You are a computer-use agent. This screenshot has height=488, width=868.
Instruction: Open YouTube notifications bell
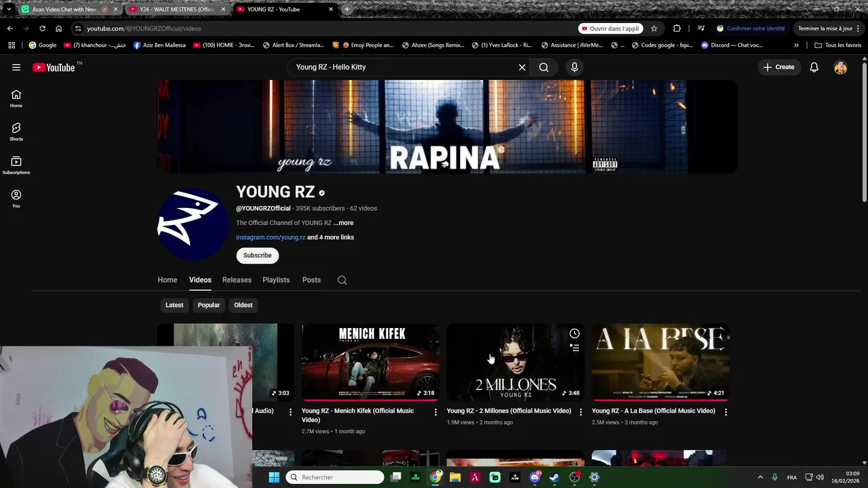tap(814, 67)
